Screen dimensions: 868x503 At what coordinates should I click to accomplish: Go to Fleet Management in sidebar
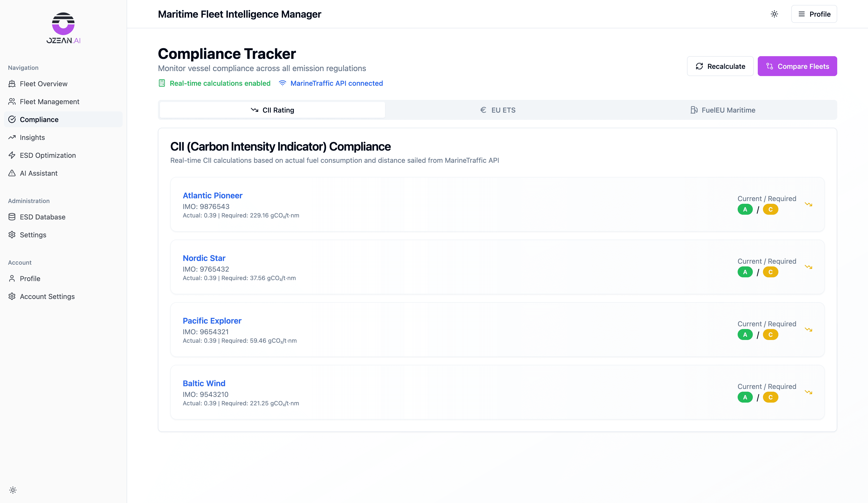[49, 102]
